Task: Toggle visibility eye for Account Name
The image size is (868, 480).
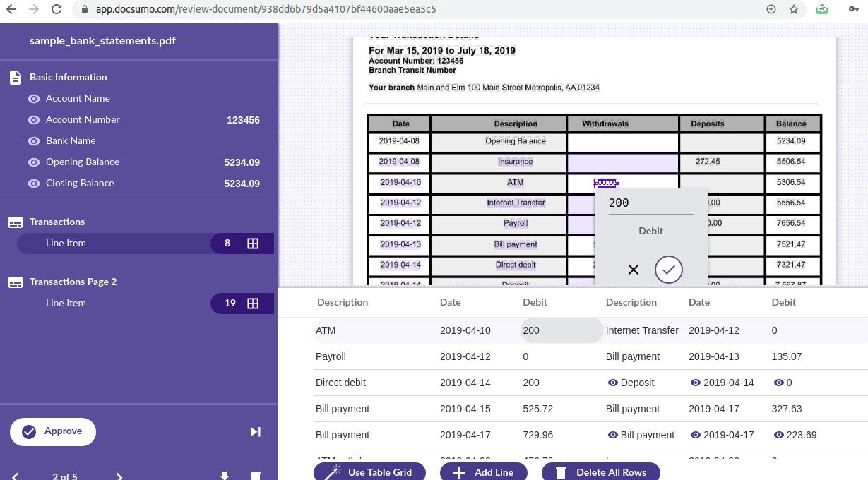Action: [x=34, y=99]
